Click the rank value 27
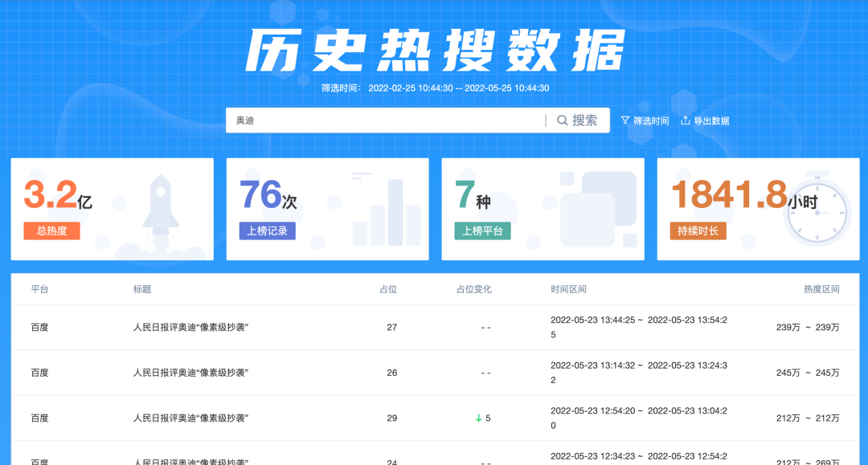The image size is (868, 465). coord(392,328)
